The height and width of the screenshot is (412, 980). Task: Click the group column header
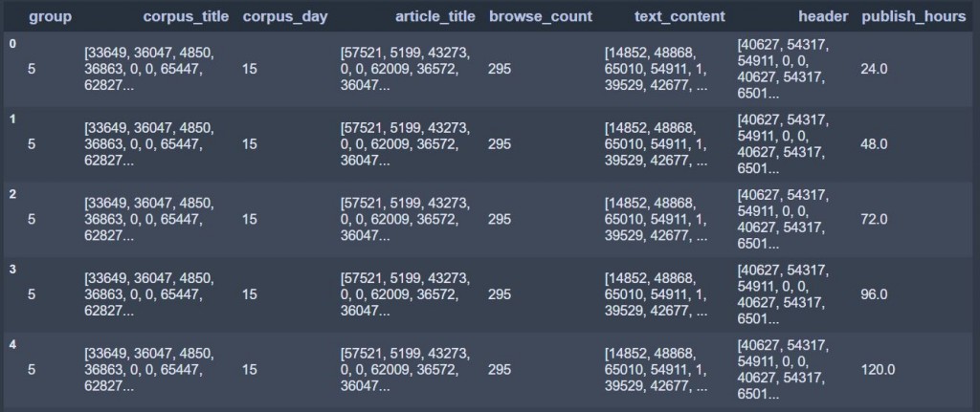(x=50, y=17)
